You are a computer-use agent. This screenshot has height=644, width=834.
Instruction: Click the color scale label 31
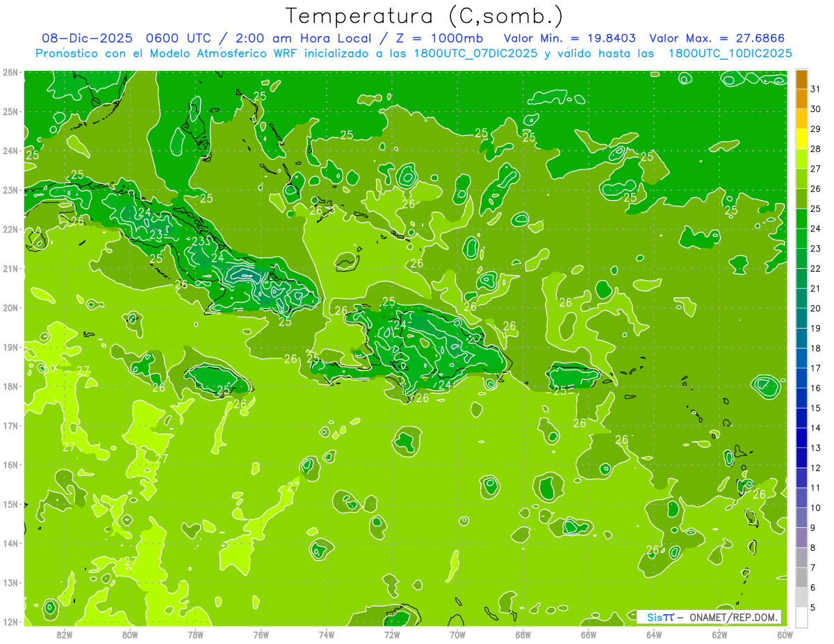(x=816, y=88)
